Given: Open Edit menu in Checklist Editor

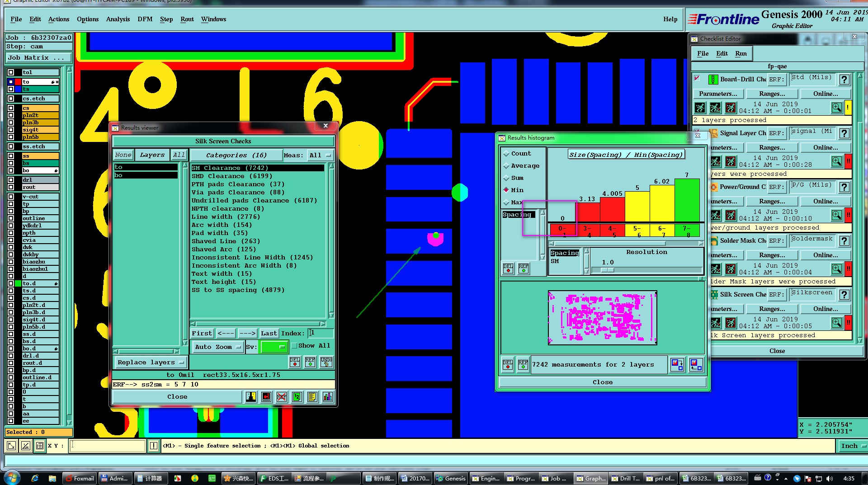Looking at the screenshot, I should click(x=722, y=54).
